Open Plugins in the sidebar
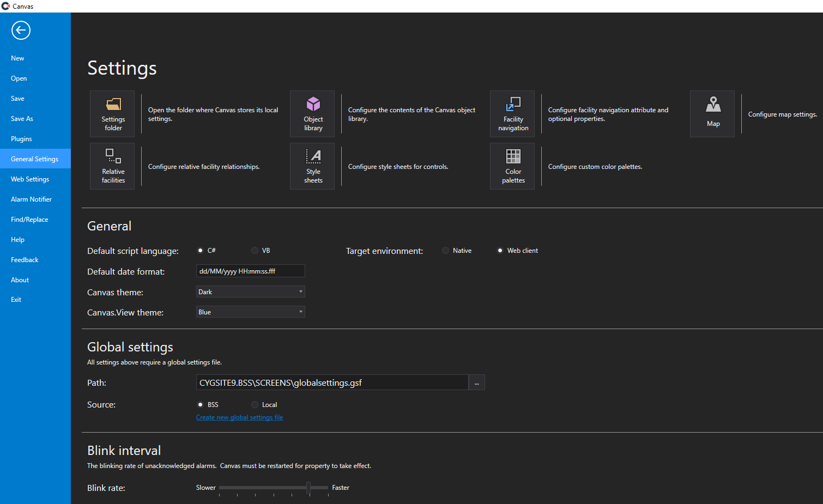 (35, 139)
